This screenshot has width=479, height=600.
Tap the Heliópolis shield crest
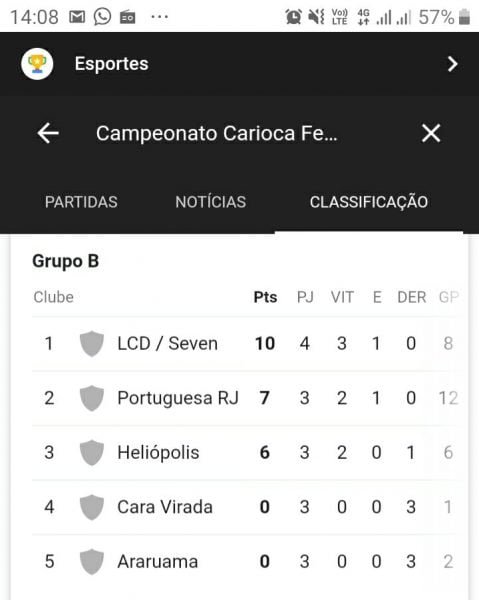click(x=91, y=453)
